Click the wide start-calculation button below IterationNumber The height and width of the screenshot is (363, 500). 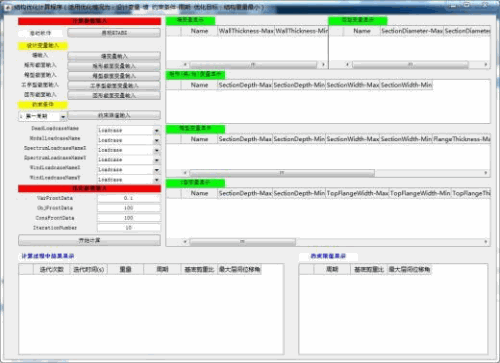coord(89,240)
